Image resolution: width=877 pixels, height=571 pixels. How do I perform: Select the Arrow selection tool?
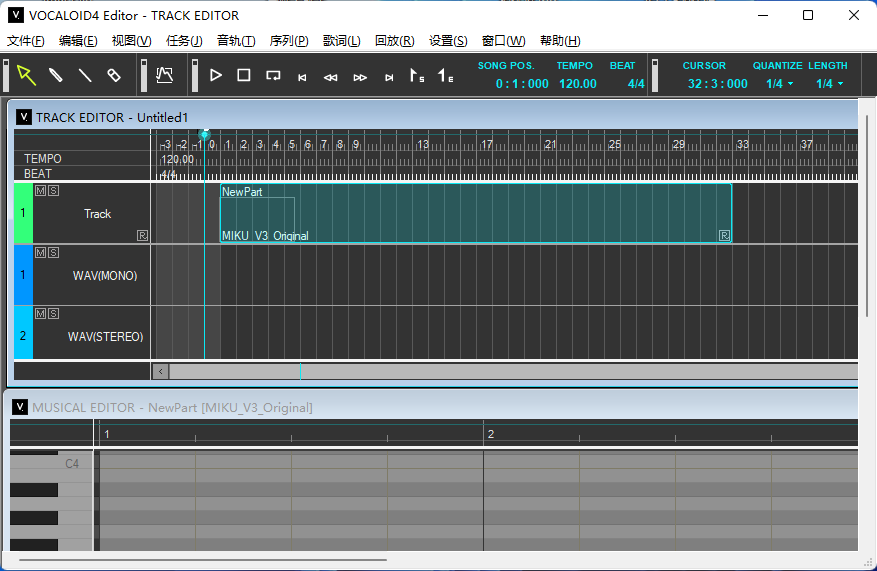[x=26, y=75]
